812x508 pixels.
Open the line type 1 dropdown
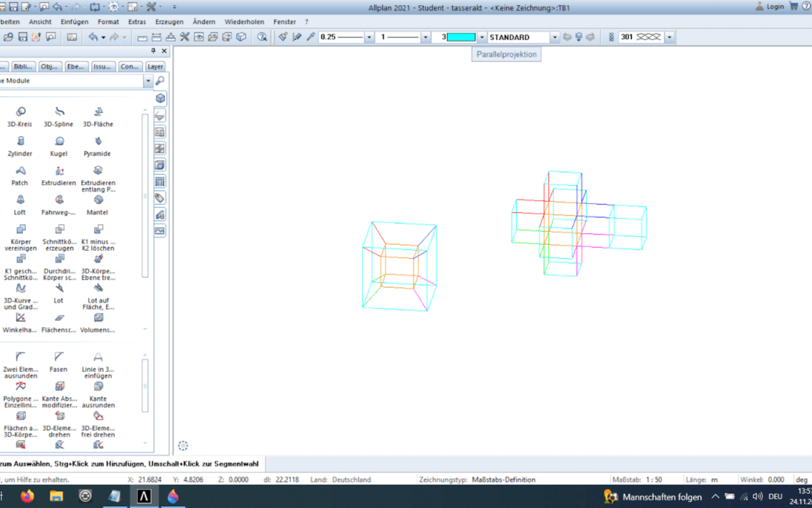point(425,37)
